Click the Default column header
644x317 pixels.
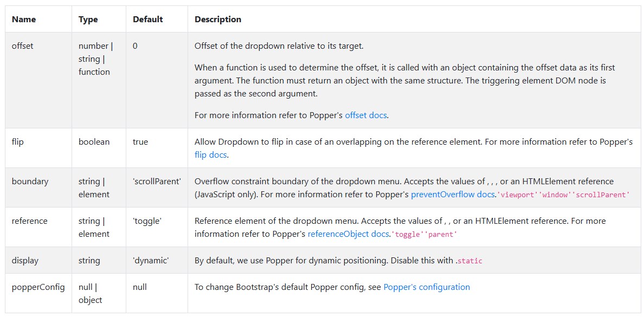point(148,20)
